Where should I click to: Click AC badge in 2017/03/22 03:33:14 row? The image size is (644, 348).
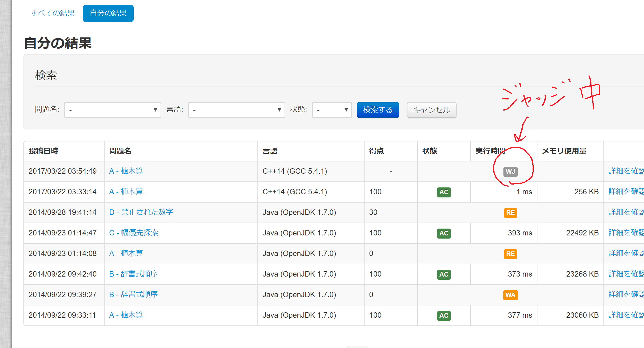444,192
